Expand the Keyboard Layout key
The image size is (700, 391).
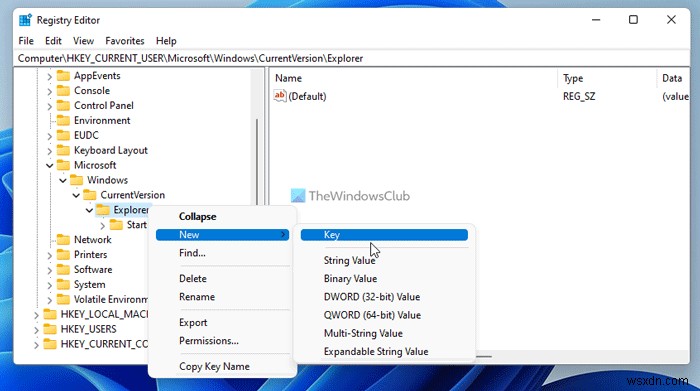50,151
